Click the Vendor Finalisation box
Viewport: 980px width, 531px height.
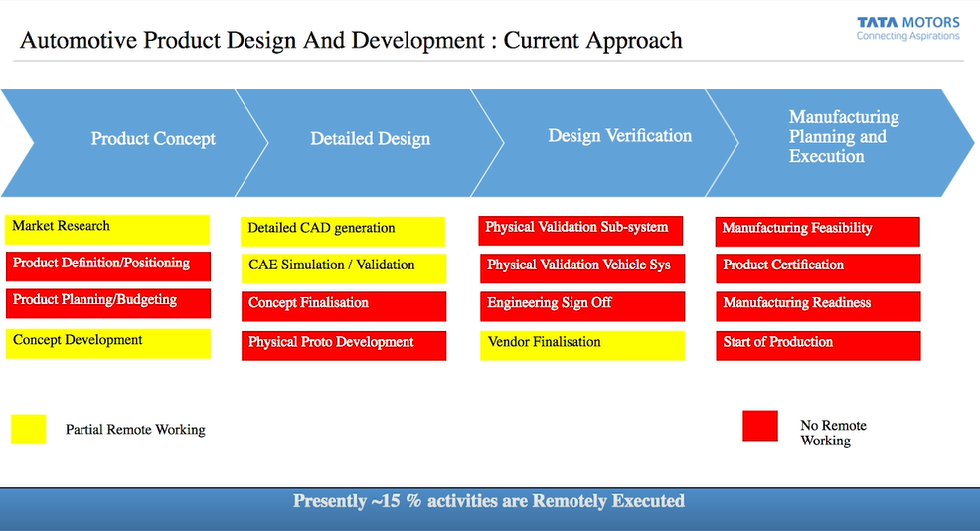pyautogui.click(x=582, y=345)
